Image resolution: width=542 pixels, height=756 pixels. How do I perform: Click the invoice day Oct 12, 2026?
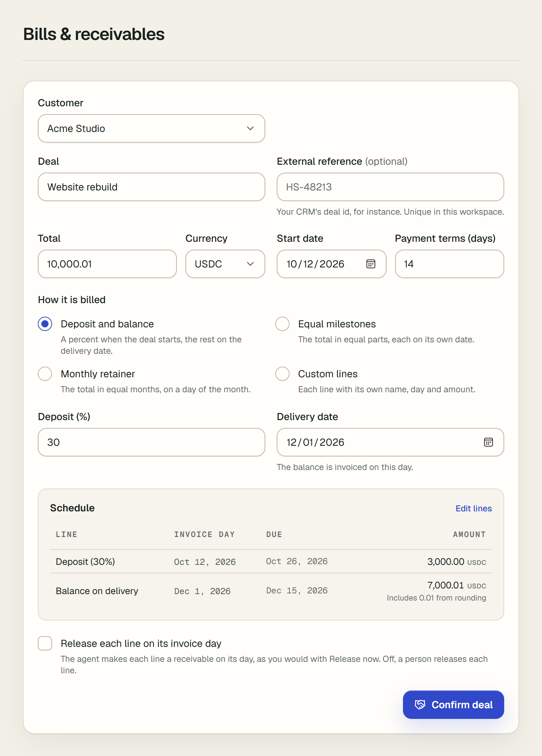(205, 562)
